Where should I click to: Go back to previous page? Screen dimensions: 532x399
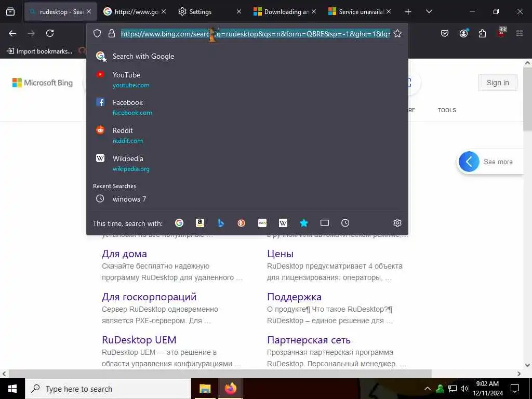(x=12, y=33)
